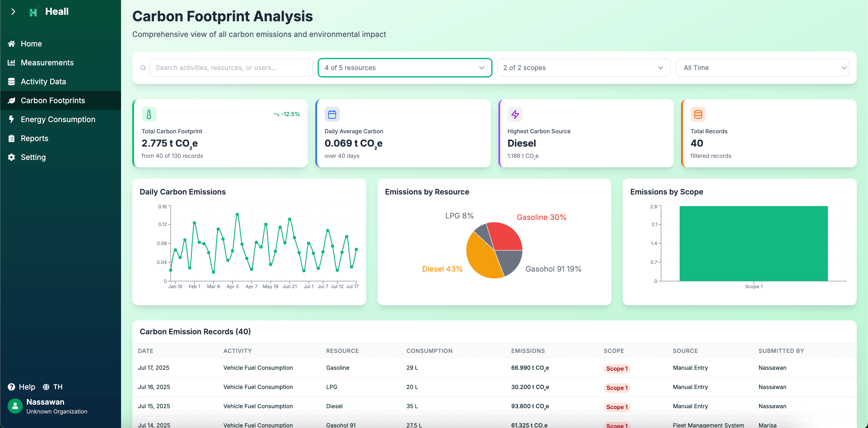Click the Heall logo icon

(x=33, y=12)
